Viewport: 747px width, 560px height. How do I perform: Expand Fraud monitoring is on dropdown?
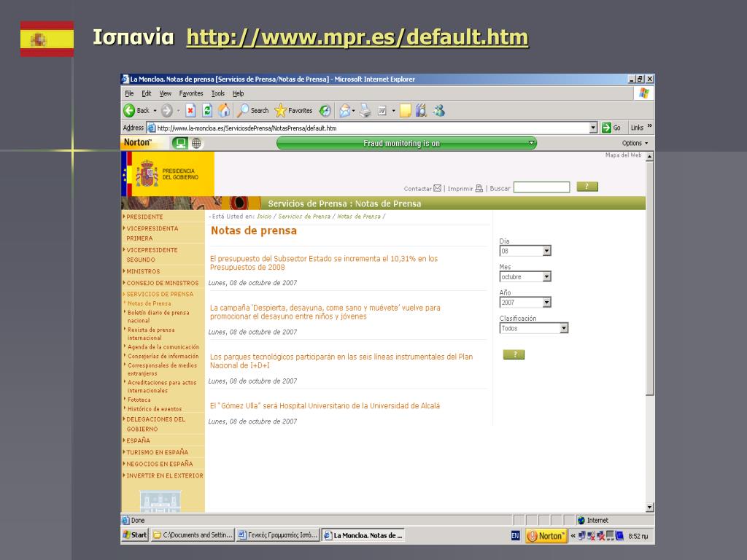click(x=532, y=143)
